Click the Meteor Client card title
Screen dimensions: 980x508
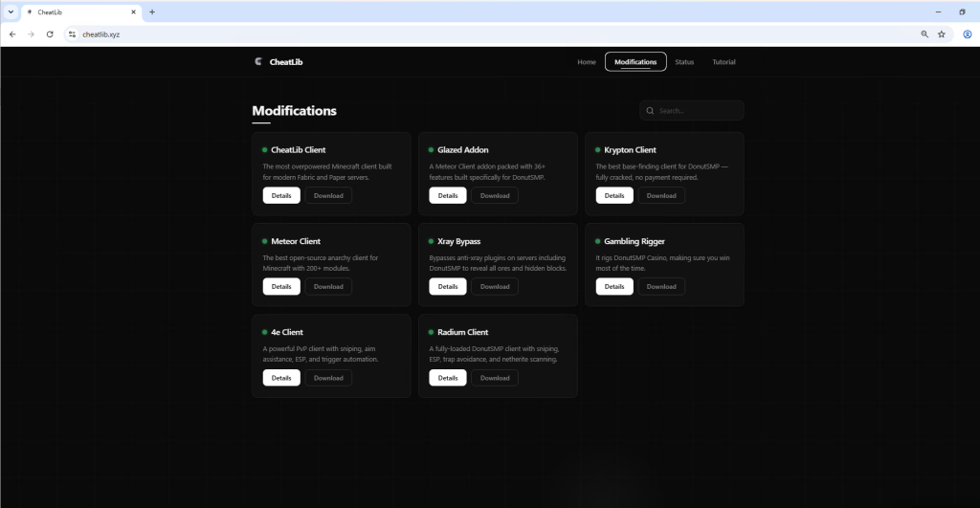tap(296, 241)
